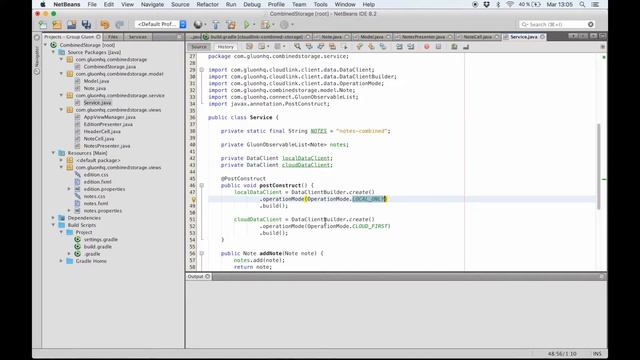Toggle the fold marker at addNote line 56
This screenshot has height=360, width=640.
(202, 253)
